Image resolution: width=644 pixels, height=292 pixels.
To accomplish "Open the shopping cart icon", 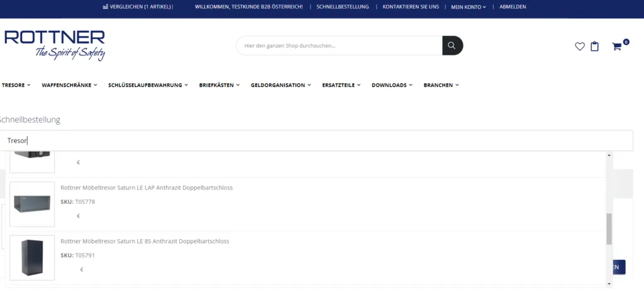I will (x=616, y=47).
